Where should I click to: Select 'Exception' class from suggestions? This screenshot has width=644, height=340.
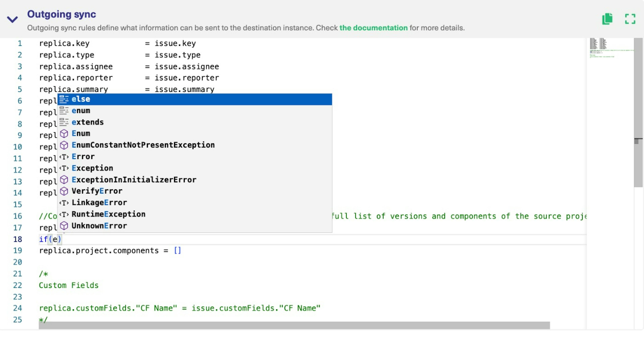tap(92, 168)
